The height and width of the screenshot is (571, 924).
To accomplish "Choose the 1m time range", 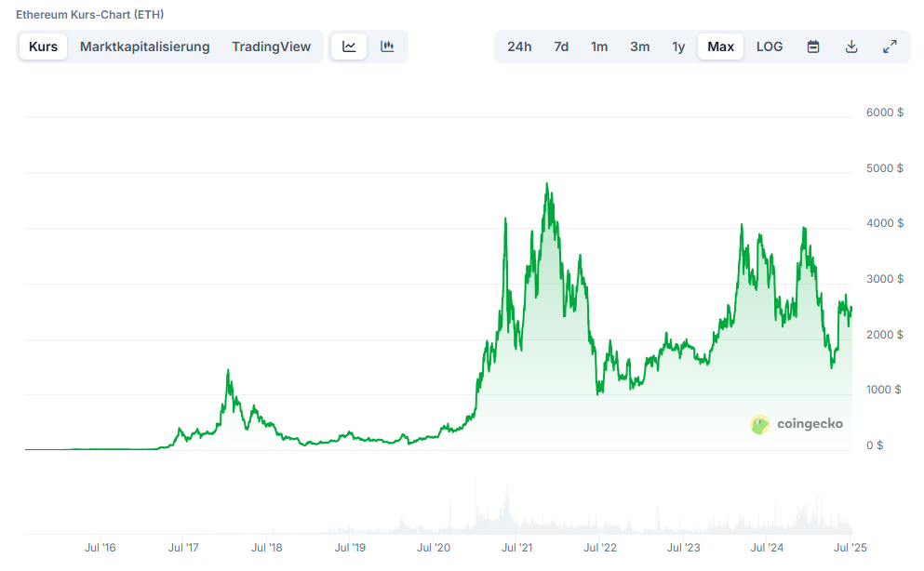I will [x=599, y=46].
